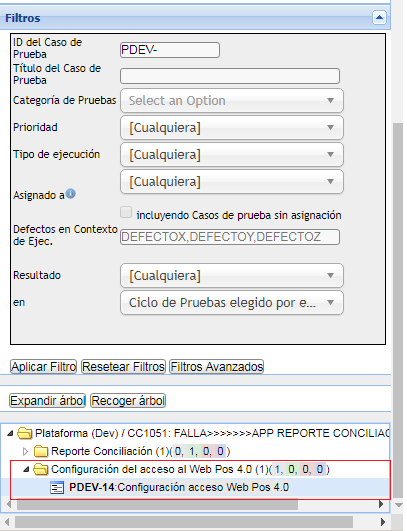Collapse the Filtros panel with arrow icon
This screenshot has width=407, height=531.
tap(379, 17)
